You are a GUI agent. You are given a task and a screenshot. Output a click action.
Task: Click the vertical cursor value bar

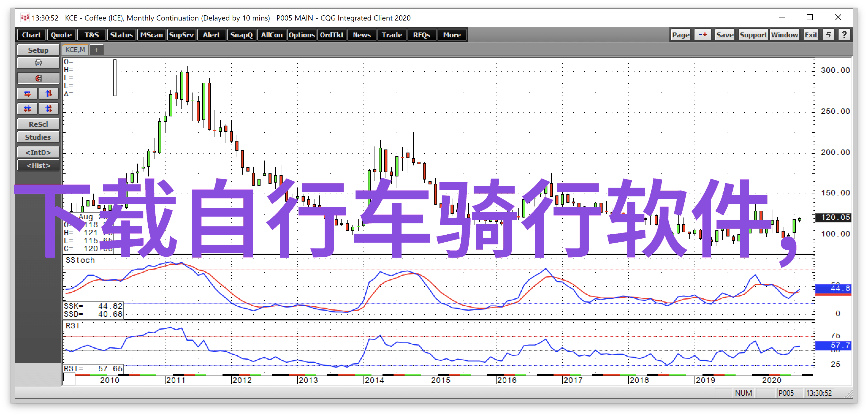[x=115, y=78]
